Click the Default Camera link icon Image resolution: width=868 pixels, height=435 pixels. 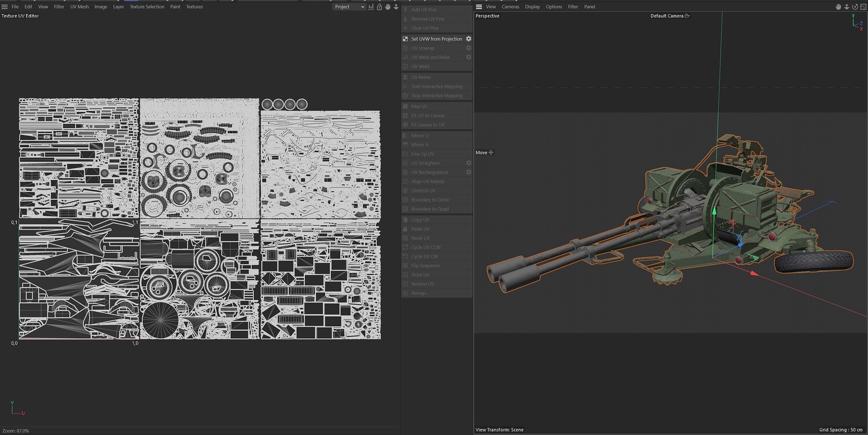point(687,16)
